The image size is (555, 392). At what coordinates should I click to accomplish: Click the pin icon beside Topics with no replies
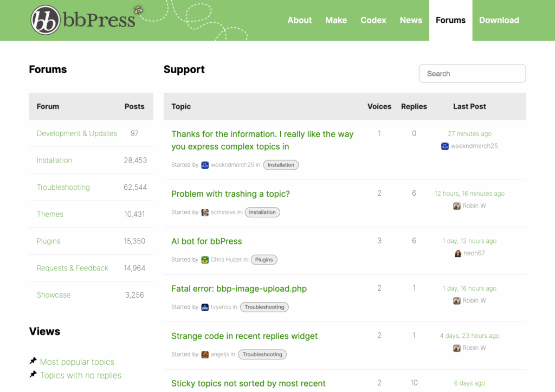(33, 374)
